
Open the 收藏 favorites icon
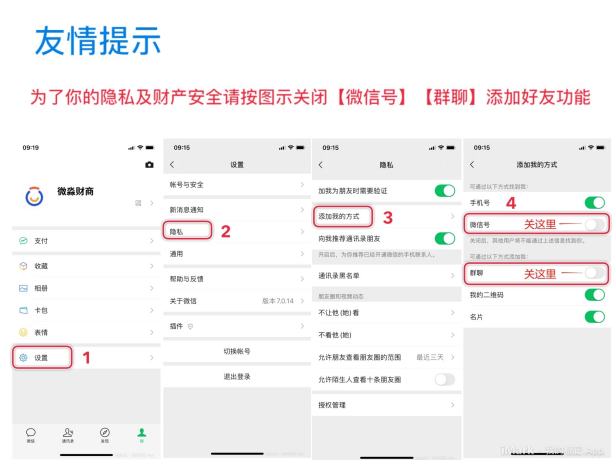tap(23, 266)
